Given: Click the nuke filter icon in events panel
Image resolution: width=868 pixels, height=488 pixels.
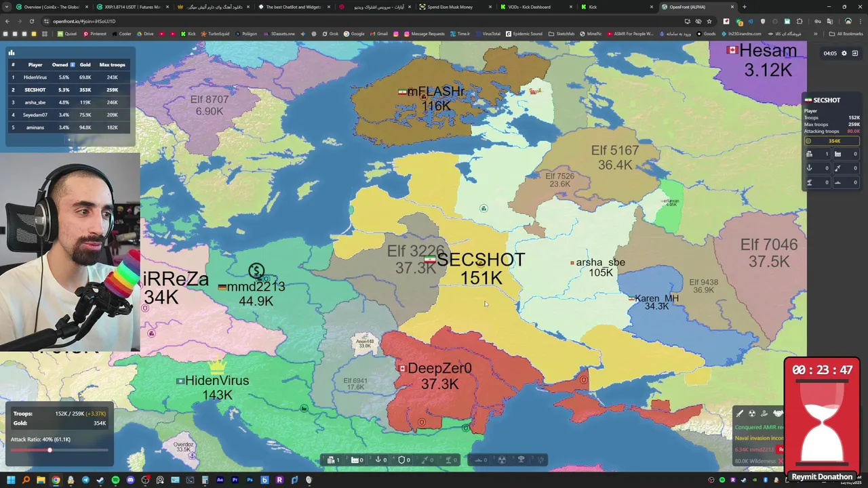Looking at the screenshot, I should point(752,413).
